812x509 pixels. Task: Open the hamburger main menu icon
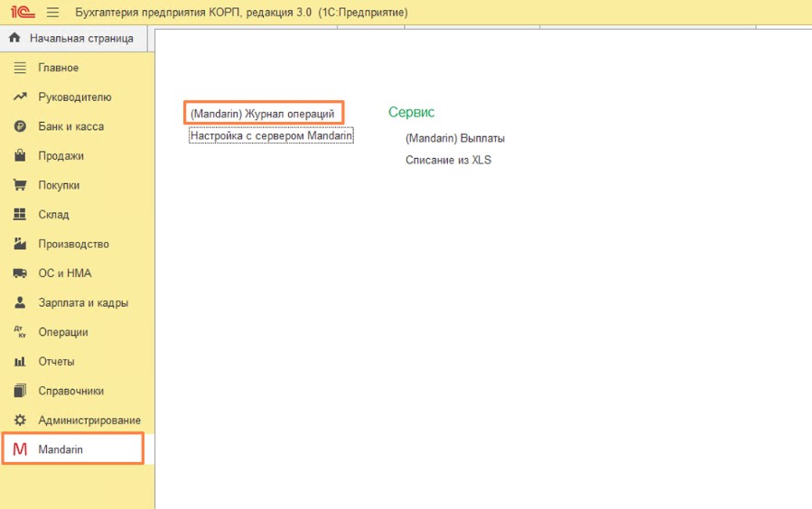pos(52,12)
